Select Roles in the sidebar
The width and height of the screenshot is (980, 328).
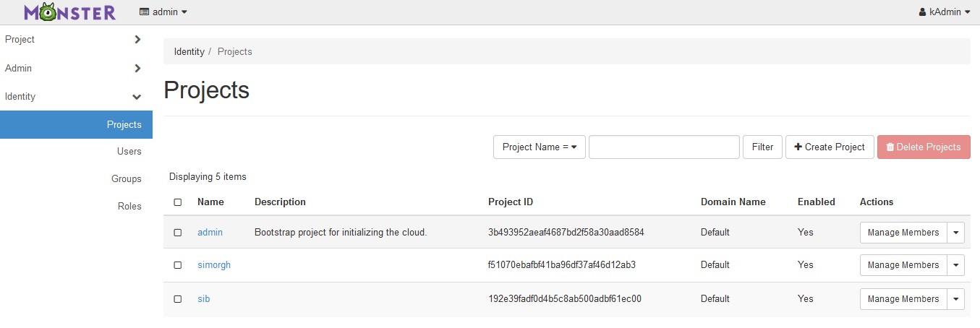pos(129,207)
